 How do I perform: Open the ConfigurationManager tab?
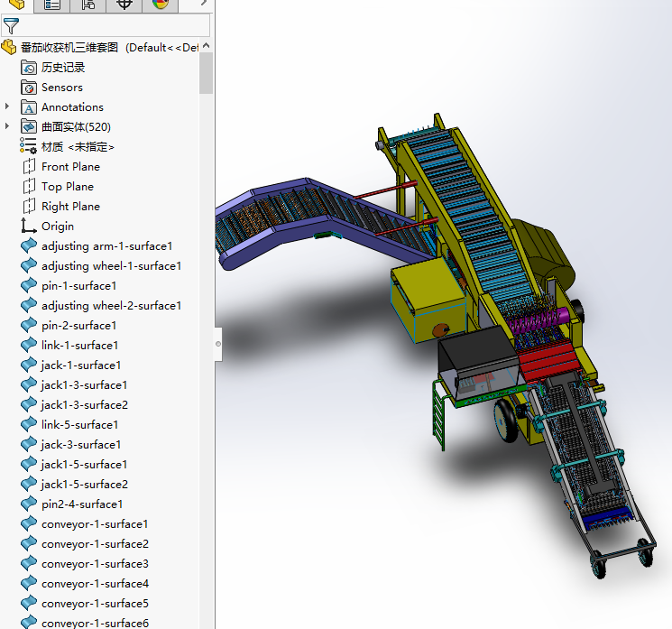87,5
